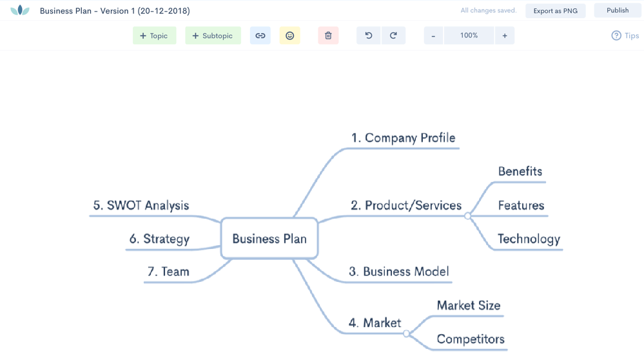Collapse the Product/Services branch node
This screenshot has width=644, height=358.
pos(468,216)
